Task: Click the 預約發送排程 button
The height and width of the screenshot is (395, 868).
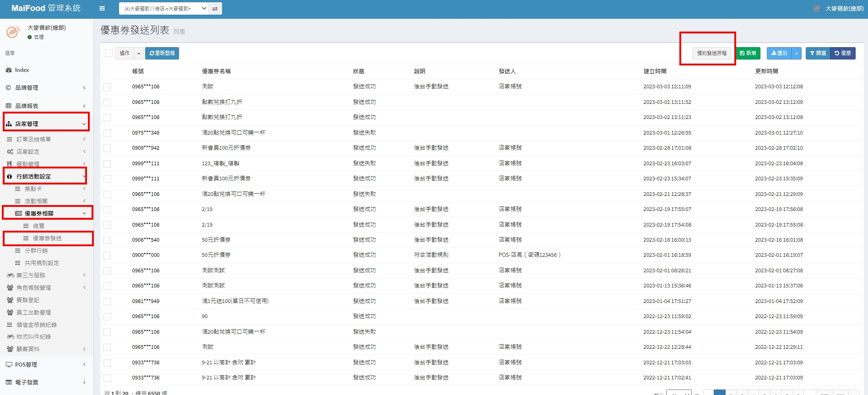Action: coord(711,54)
